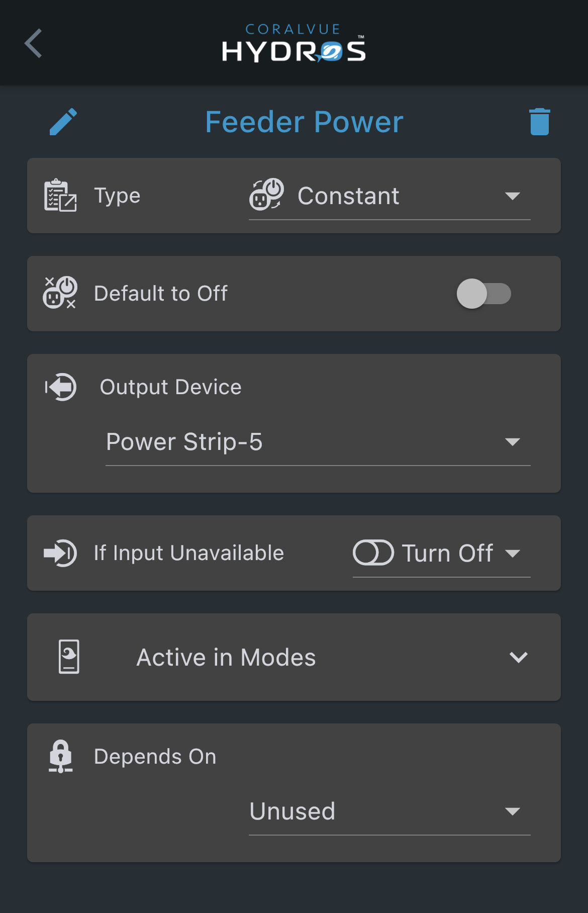Click the Depends On padlock icon
The width and height of the screenshot is (588, 913).
[60, 755]
